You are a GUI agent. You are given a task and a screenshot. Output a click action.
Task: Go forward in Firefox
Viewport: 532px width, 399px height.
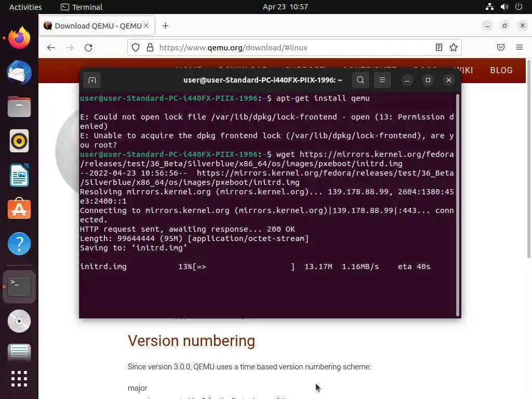[70, 47]
